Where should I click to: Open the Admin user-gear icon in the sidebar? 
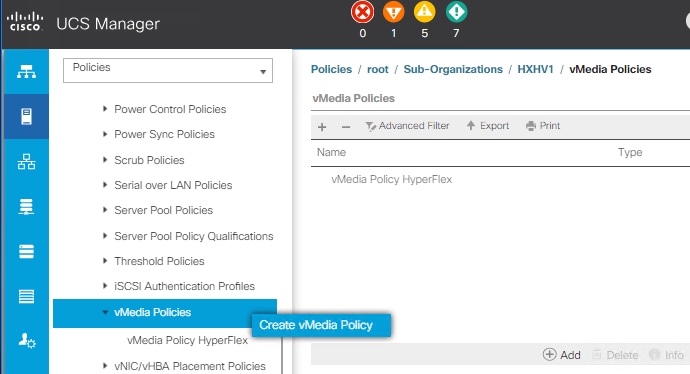[x=26, y=341]
